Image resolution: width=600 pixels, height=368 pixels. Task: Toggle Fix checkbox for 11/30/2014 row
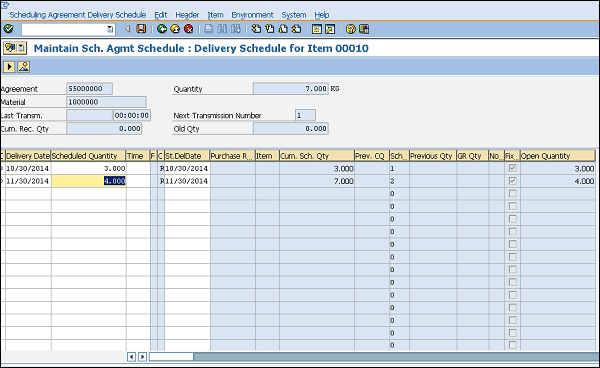pos(512,181)
